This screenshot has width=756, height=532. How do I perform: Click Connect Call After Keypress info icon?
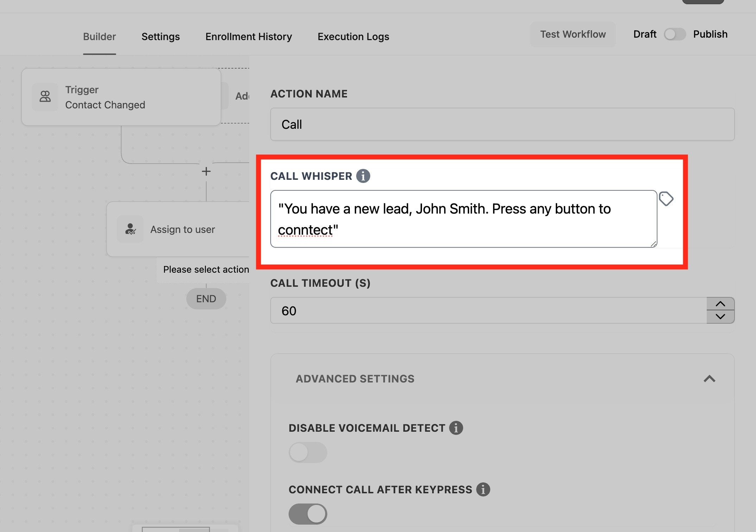click(483, 489)
